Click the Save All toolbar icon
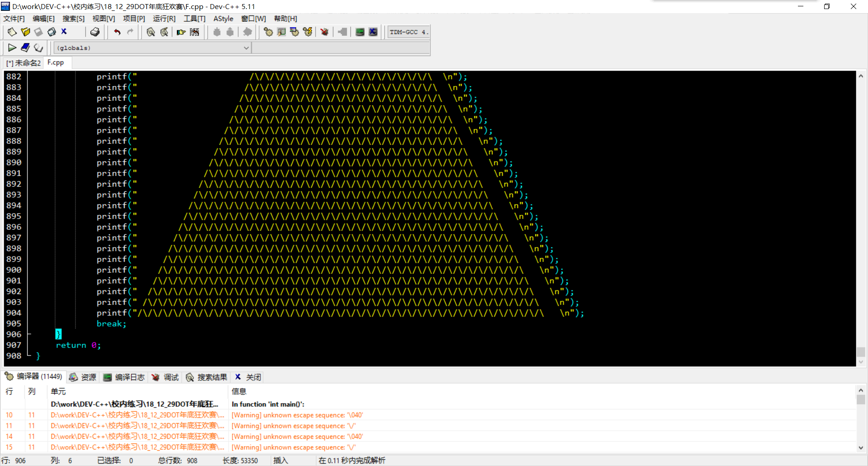 point(52,32)
